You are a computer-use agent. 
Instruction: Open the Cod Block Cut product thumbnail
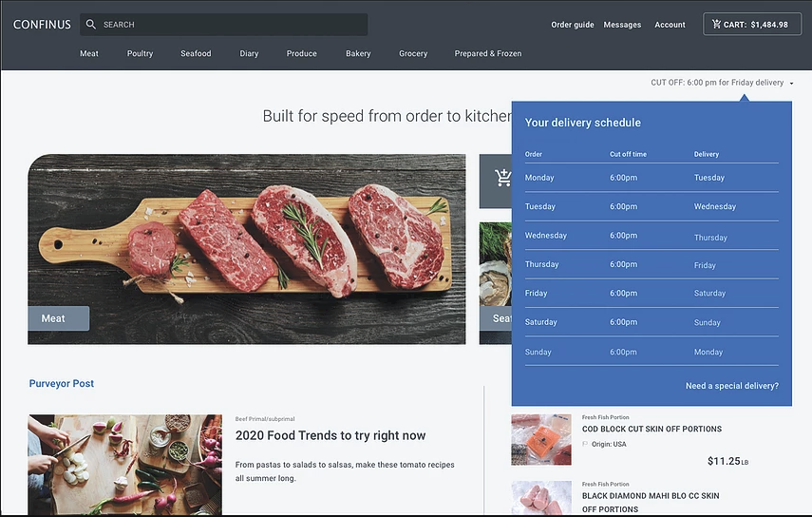coord(541,439)
